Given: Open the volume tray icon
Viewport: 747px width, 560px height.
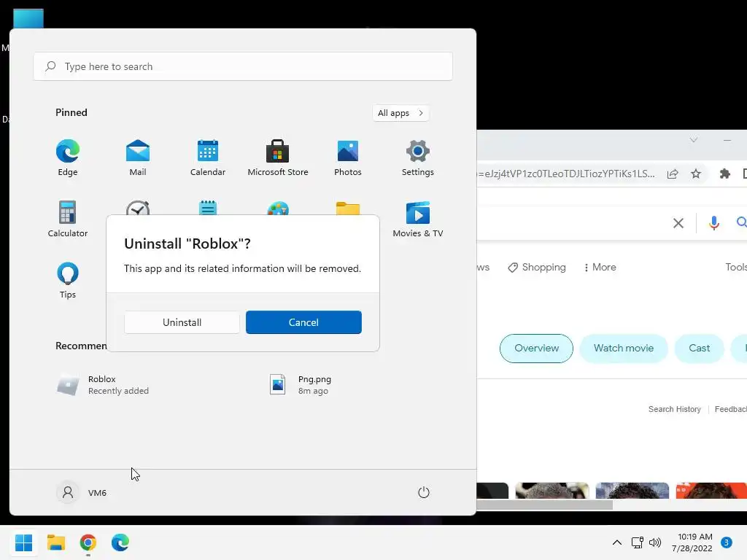Looking at the screenshot, I should coord(655,542).
